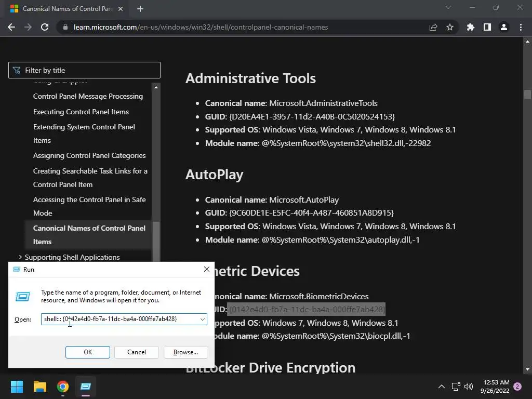Image resolution: width=532 pixels, height=399 pixels.
Task: Open volume control tray icon
Action: [469, 387]
